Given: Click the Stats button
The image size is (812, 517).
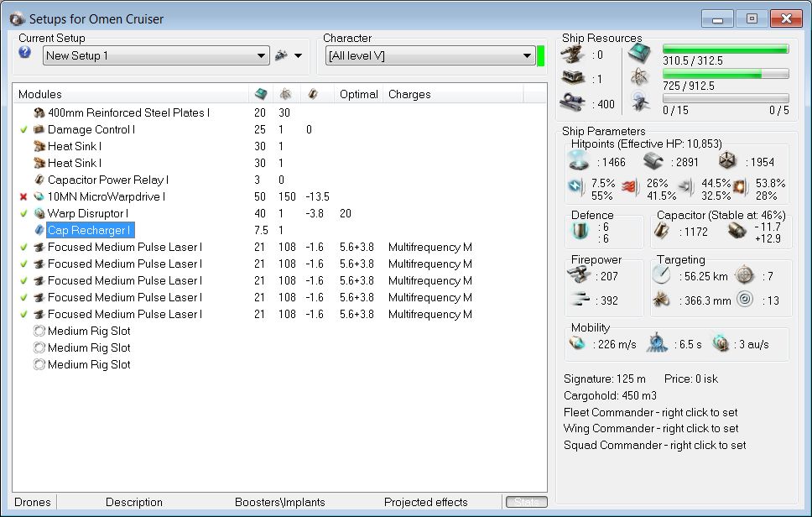Looking at the screenshot, I should [525, 502].
